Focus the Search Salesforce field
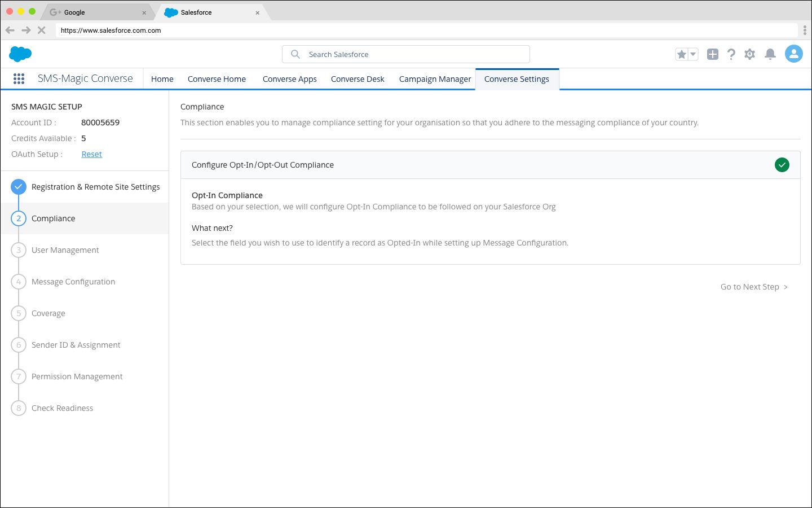 point(406,54)
